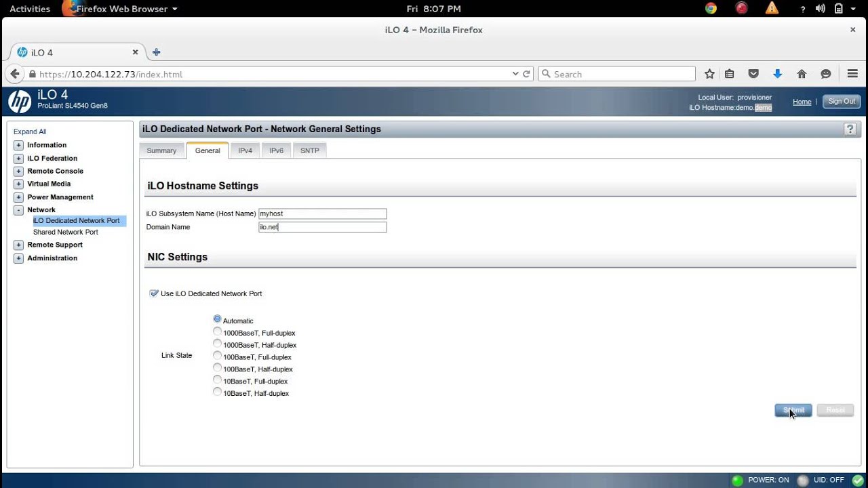Open the iLO help question mark icon

point(850,129)
